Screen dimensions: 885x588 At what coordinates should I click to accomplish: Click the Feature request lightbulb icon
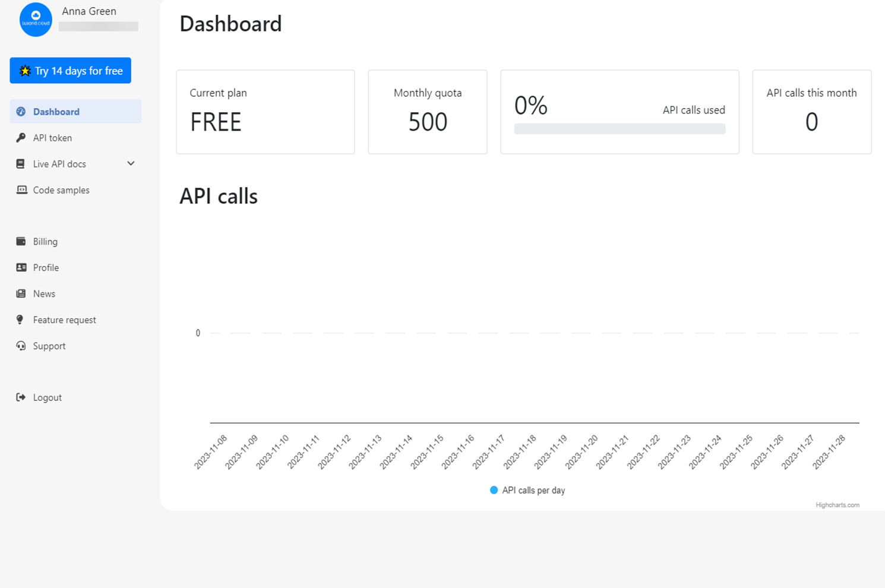[21, 320]
